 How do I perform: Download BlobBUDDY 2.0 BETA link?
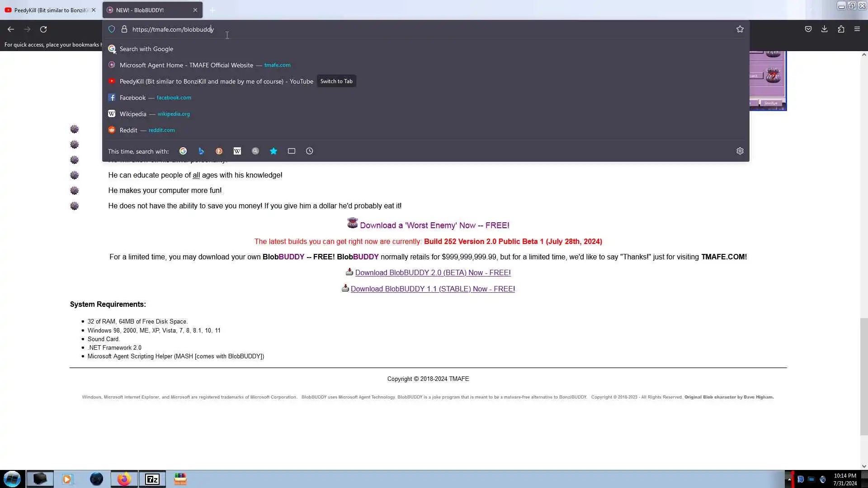(x=433, y=273)
